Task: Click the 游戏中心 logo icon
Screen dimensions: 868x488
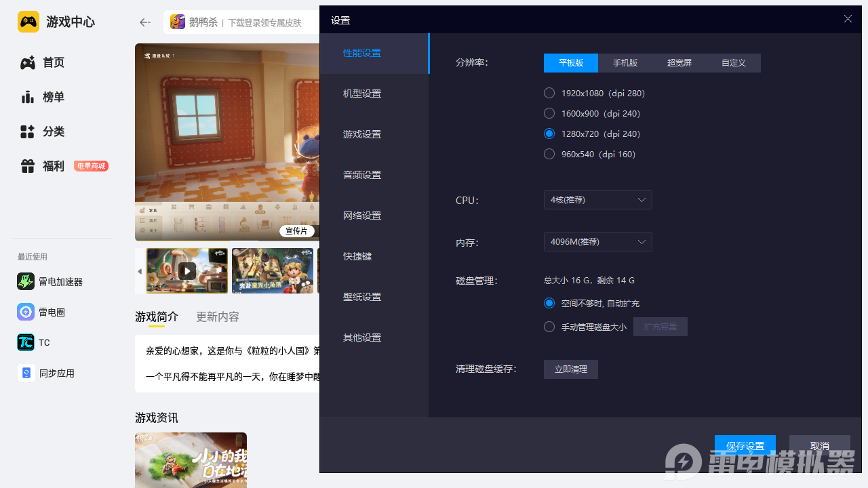Action: point(28,22)
